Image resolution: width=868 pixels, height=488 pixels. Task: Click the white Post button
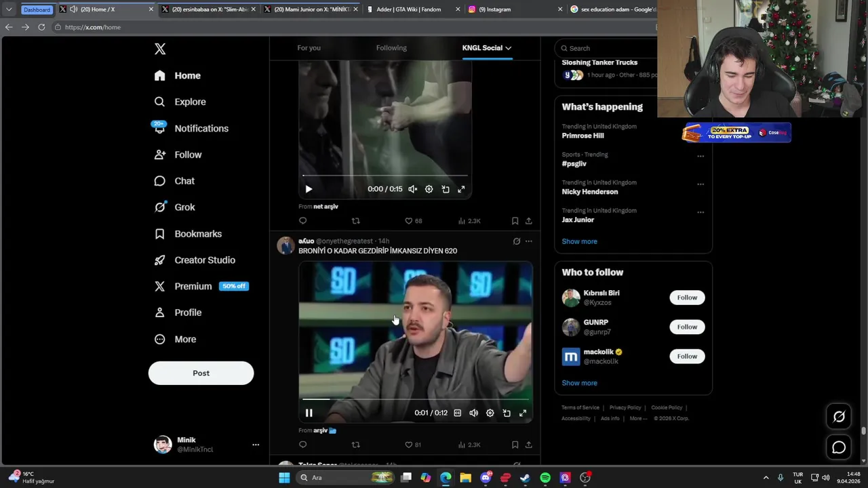201,373
